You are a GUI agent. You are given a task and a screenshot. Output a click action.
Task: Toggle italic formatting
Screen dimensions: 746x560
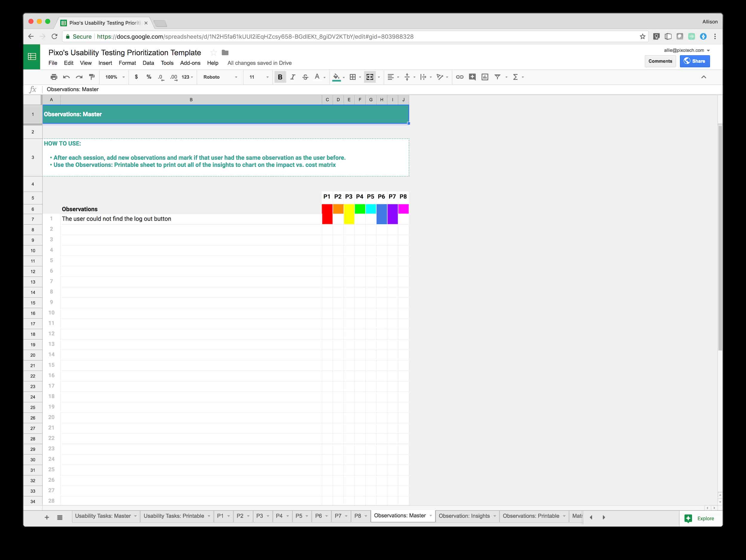pos(293,77)
